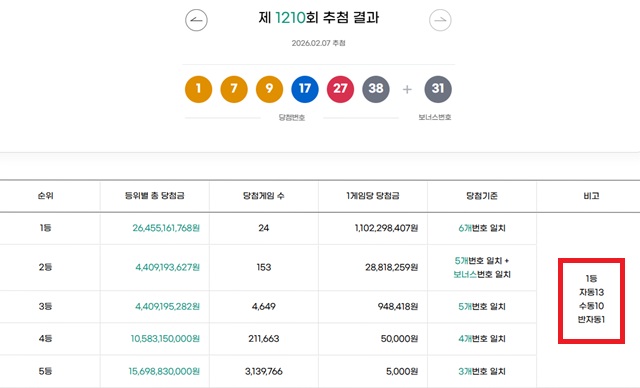Screen dimensions: 640x388
Task: Click winner count 153 for 2등
Action: click(264, 267)
